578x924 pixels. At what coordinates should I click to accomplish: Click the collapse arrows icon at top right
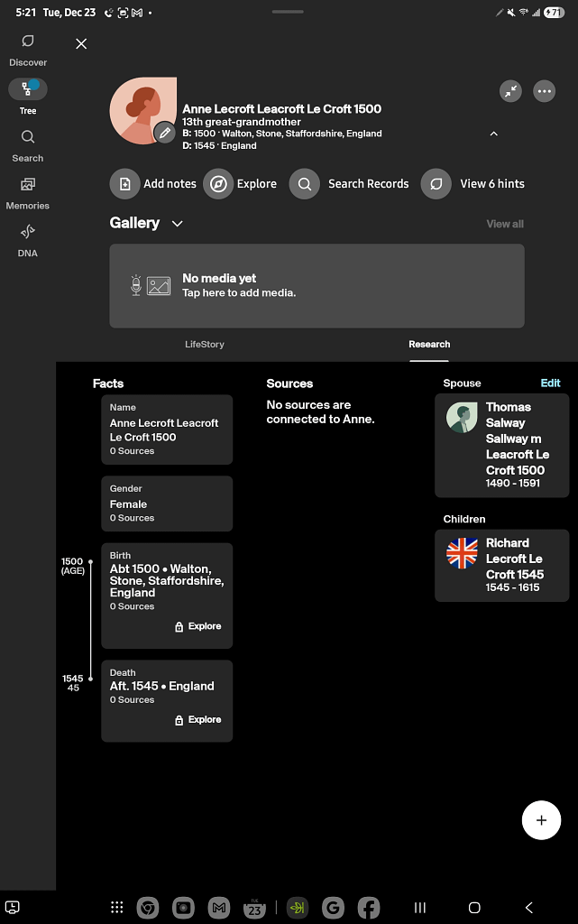click(511, 91)
